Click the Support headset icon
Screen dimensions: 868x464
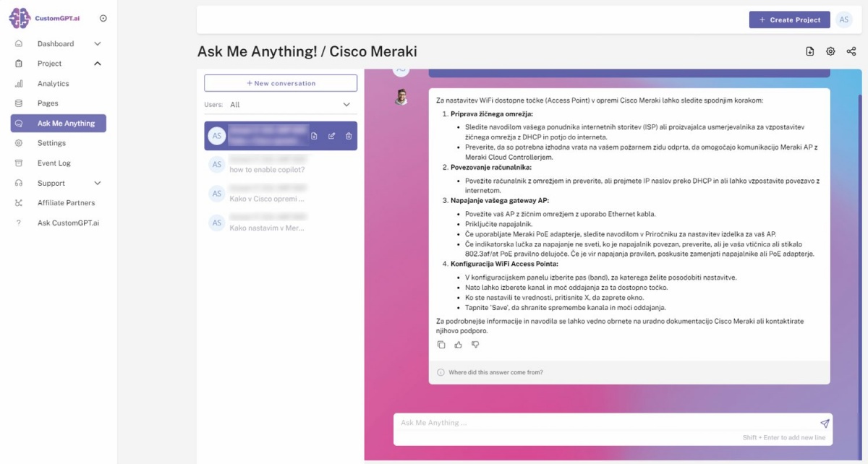point(19,184)
